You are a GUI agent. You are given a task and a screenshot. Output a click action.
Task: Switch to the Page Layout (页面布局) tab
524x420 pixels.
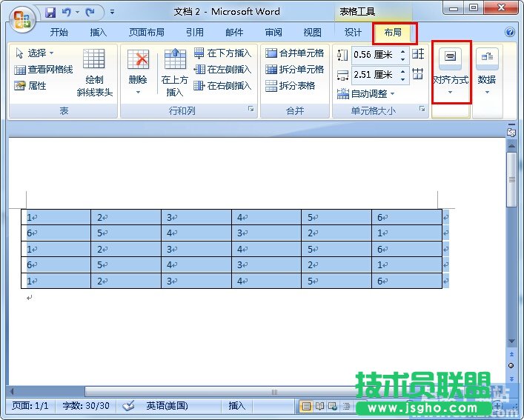146,33
